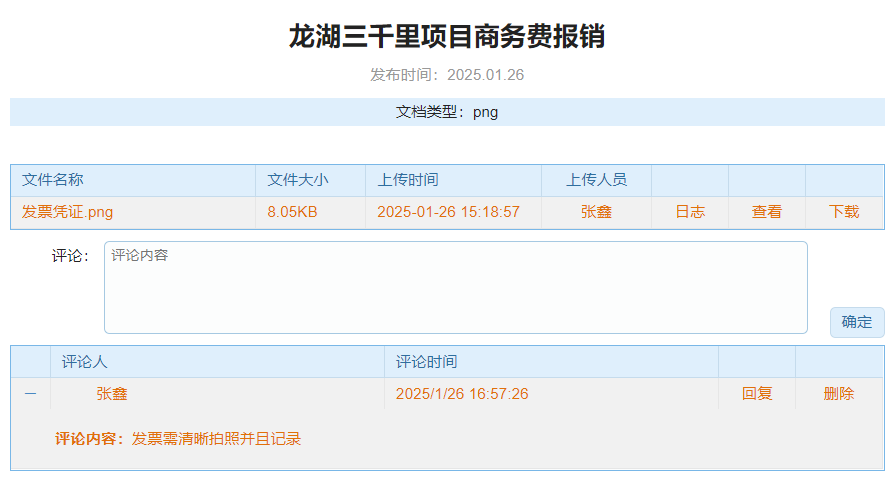Click 查看 to preview the file

coord(767,212)
